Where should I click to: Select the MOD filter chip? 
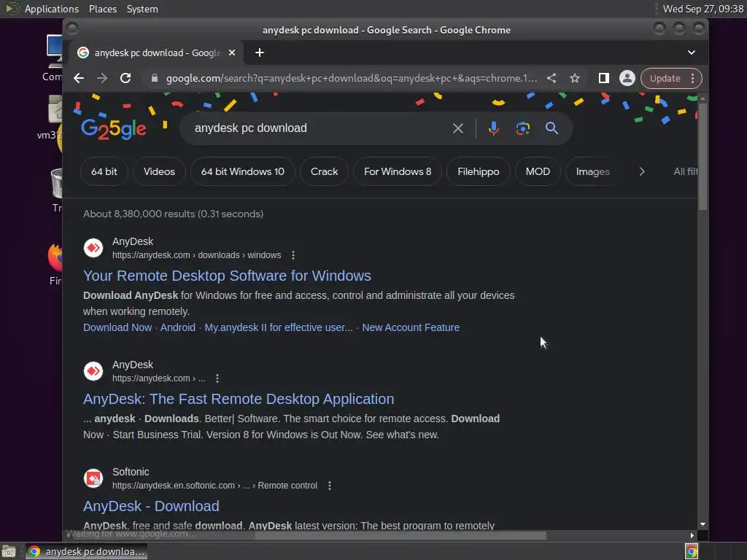click(538, 171)
